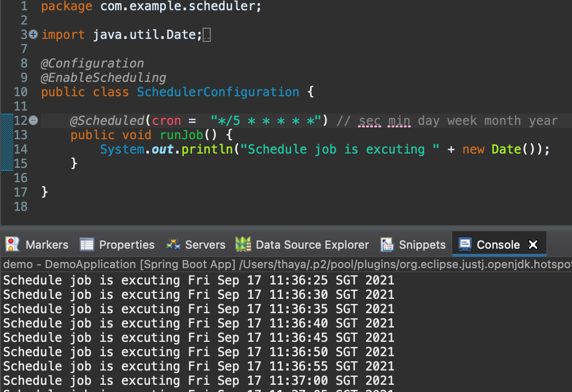Select the Console view icon
Screen dimensions: 572x392
(465, 245)
